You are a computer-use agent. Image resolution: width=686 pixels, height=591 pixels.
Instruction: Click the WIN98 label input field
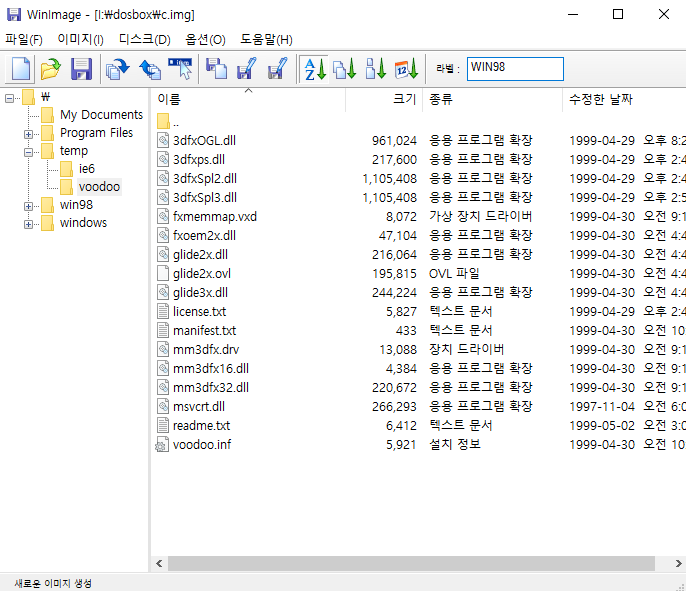[x=515, y=69]
